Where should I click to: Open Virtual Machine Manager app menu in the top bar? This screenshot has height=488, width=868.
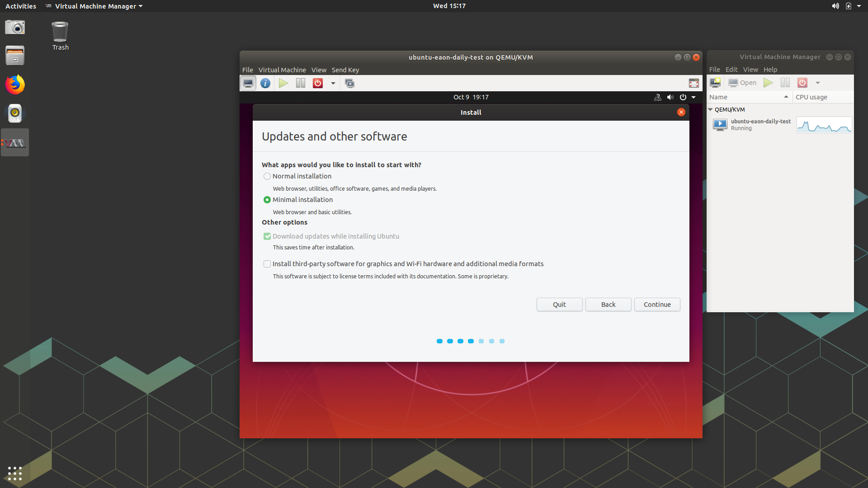pyautogui.click(x=94, y=6)
